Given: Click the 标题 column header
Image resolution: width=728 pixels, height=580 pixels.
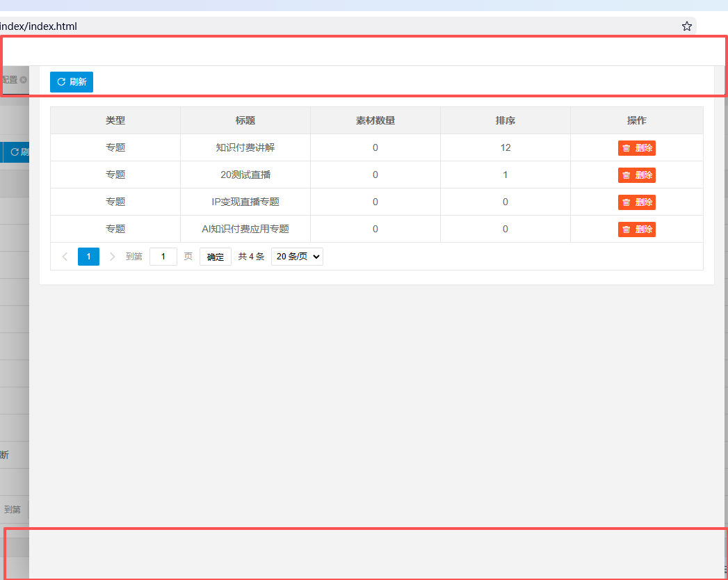Looking at the screenshot, I should point(245,120).
